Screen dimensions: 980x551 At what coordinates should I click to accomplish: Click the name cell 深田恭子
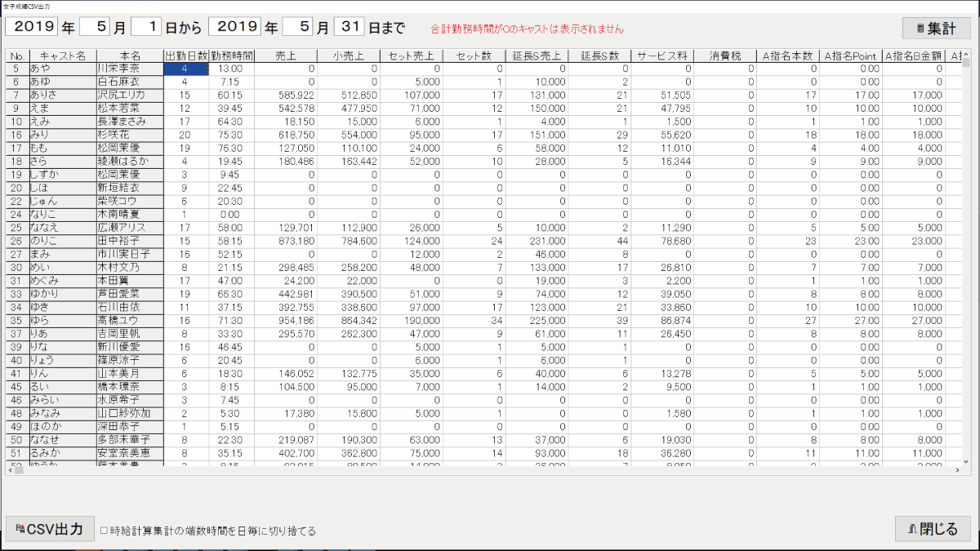point(130,426)
